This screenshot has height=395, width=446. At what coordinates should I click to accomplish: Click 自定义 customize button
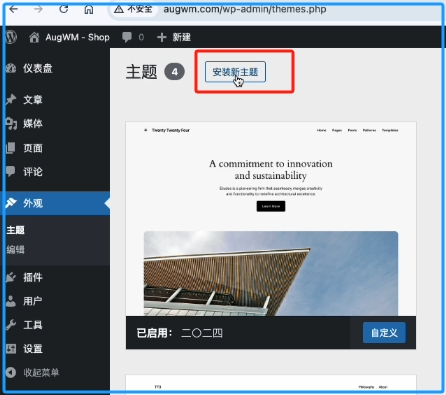tap(384, 333)
